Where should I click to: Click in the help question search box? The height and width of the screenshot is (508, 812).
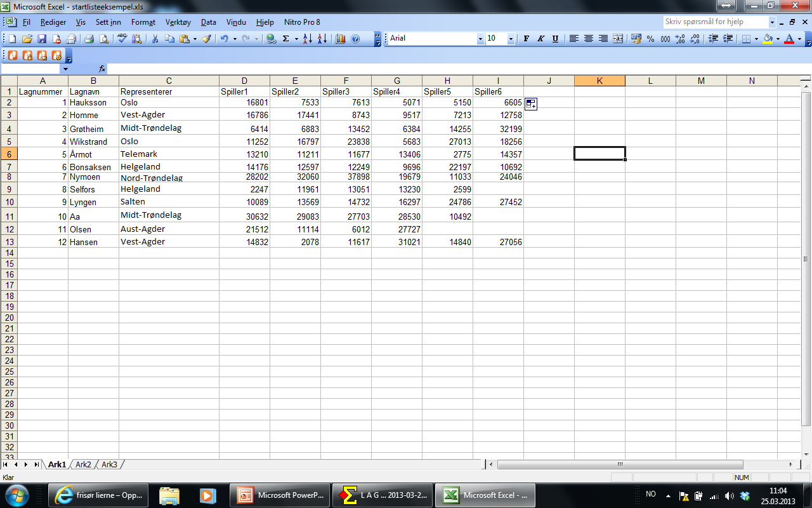coord(715,22)
